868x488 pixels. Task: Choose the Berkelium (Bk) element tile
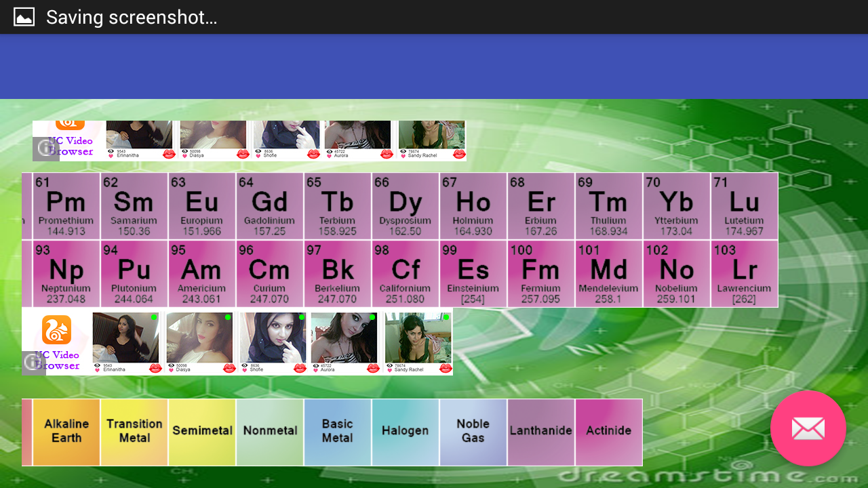pyautogui.click(x=338, y=274)
